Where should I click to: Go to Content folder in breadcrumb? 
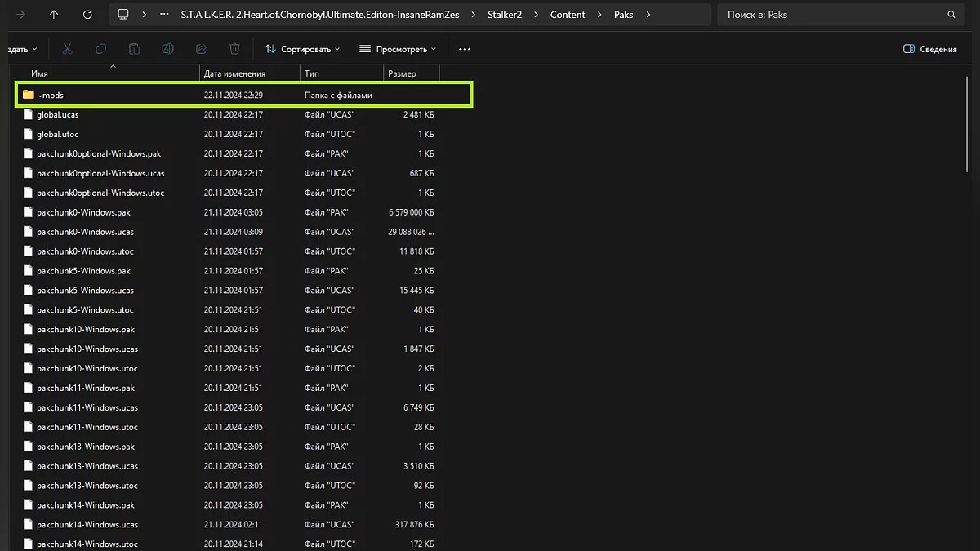568,15
